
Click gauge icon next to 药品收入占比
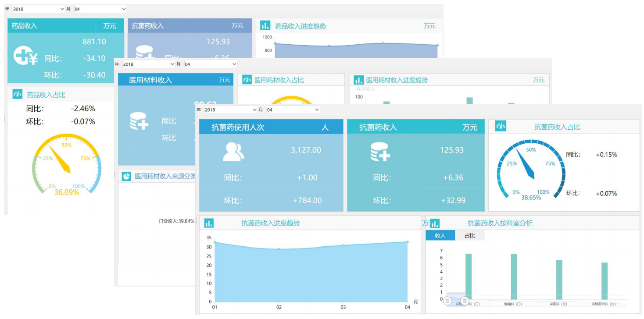tap(18, 94)
